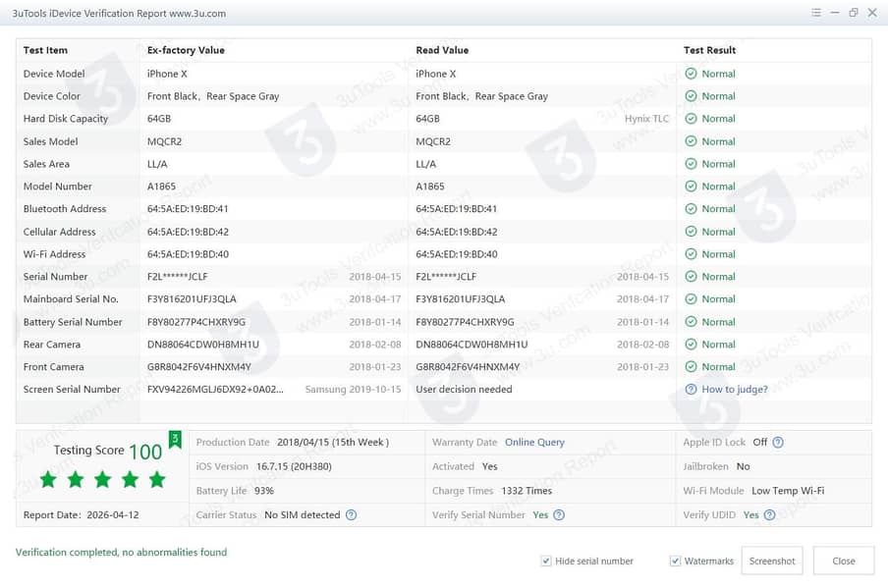The image size is (888, 588).
Task: Click the Test Result column header
Action: coord(709,50)
